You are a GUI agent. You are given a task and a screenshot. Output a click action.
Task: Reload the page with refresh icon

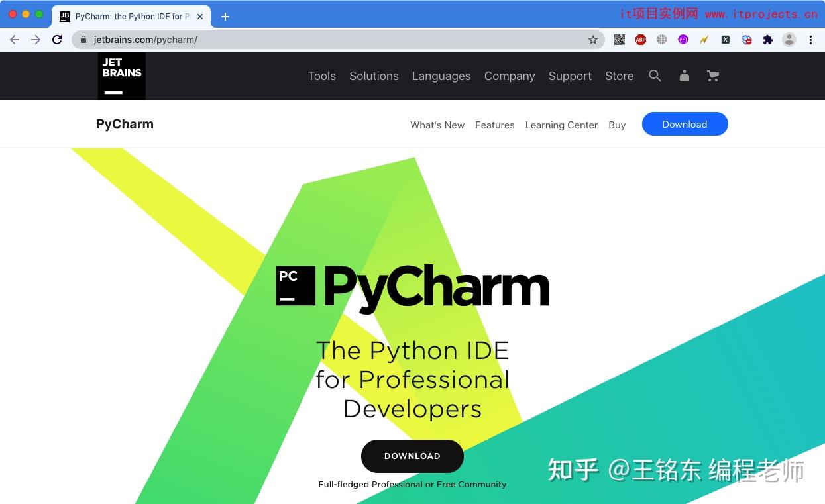(57, 40)
